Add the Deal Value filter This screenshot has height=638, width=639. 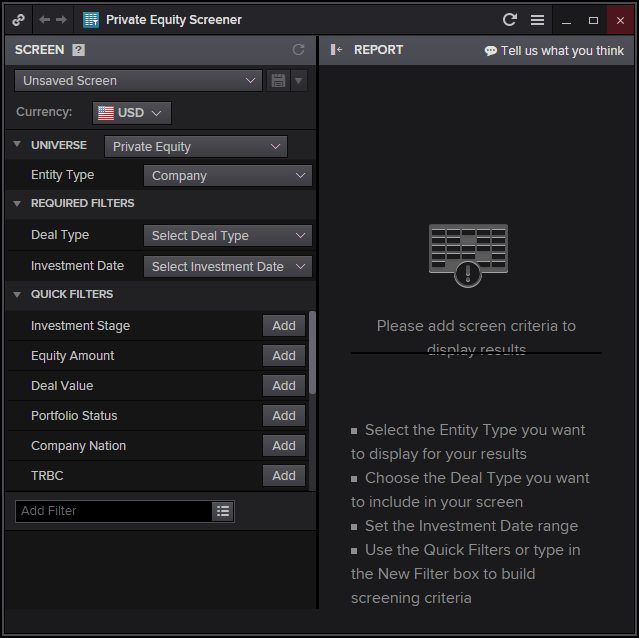(x=284, y=385)
